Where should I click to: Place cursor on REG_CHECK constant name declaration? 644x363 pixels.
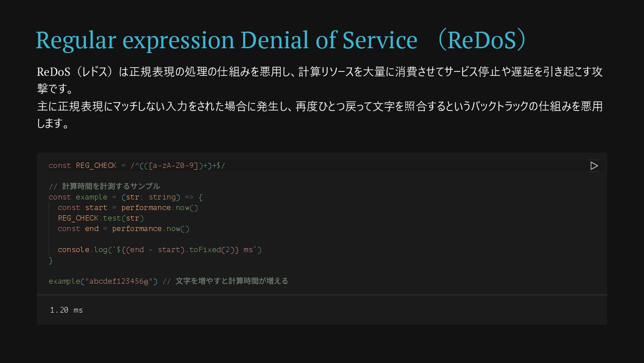[x=96, y=165]
